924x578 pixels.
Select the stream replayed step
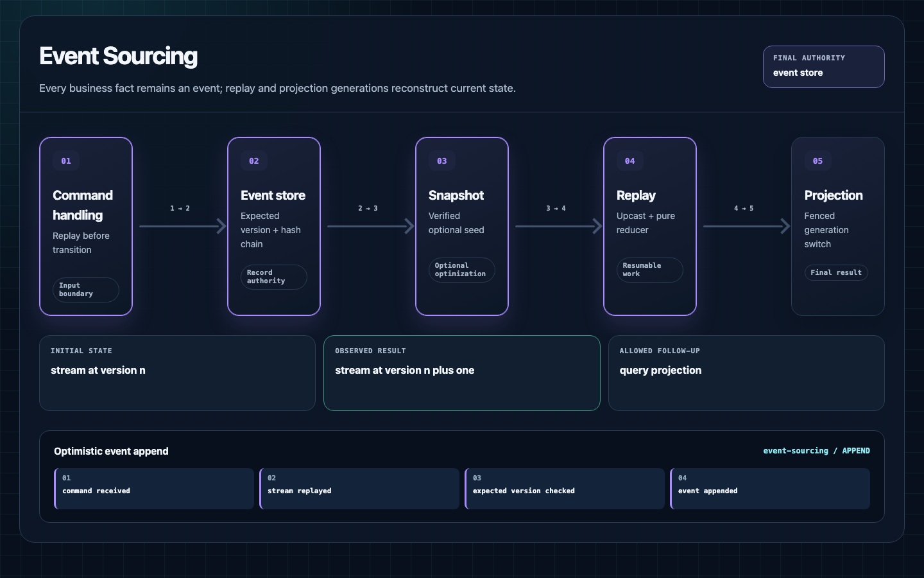(x=359, y=489)
